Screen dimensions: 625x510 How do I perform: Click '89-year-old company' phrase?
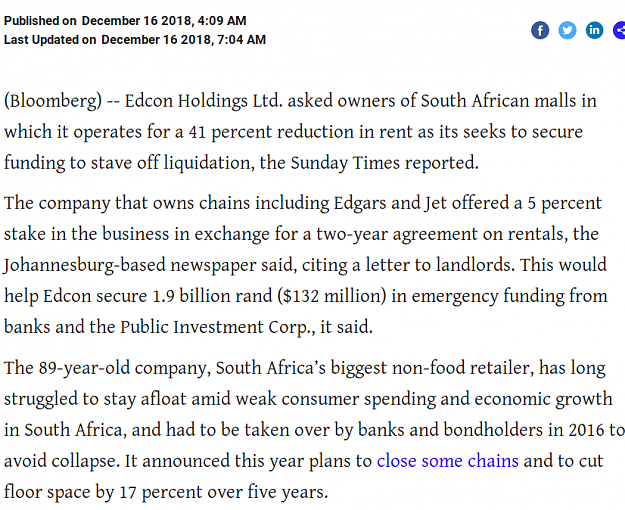(125, 368)
